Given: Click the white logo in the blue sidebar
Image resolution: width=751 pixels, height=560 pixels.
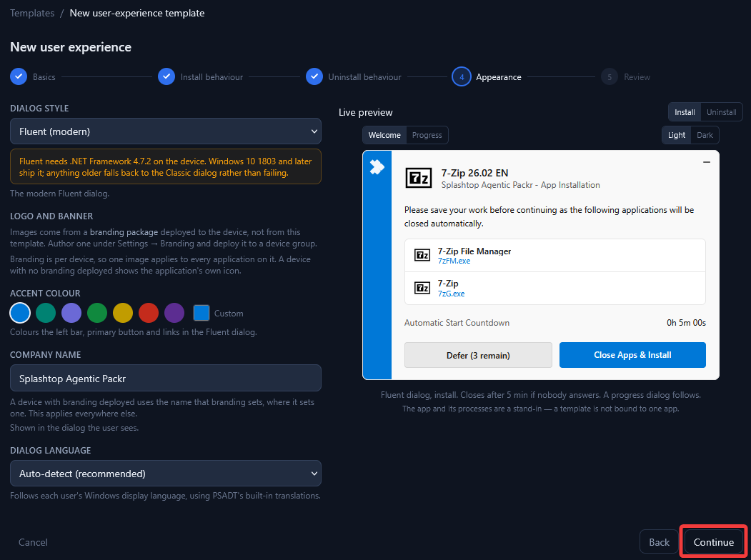Looking at the screenshot, I should coord(377,166).
